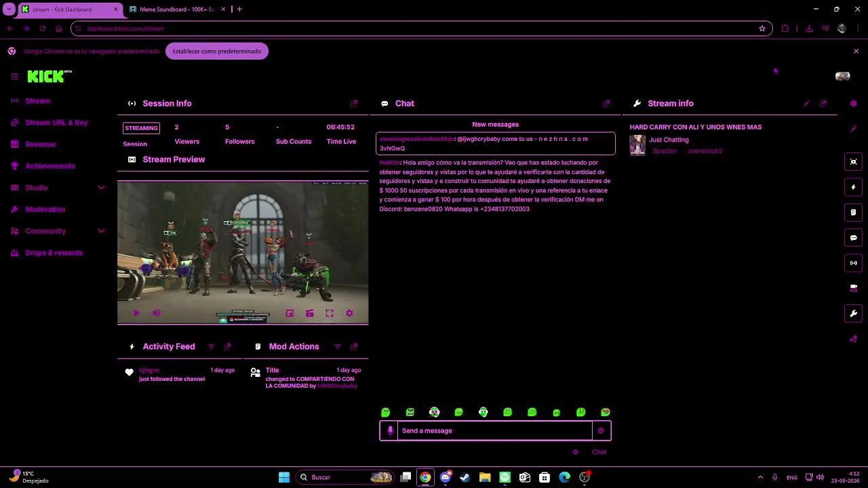Click the Send a message field
868x488 pixels.
(495, 430)
